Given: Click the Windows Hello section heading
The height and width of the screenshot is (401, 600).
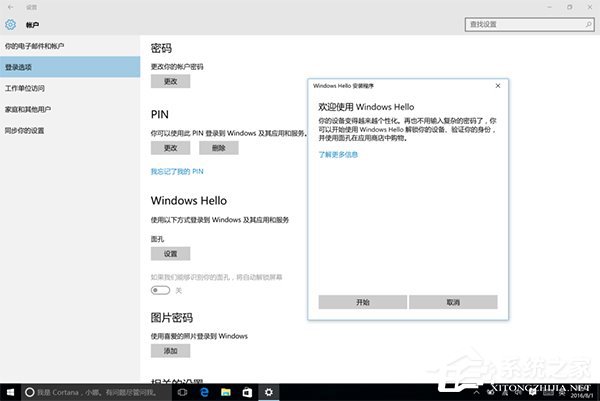Looking at the screenshot, I should pyautogui.click(x=189, y=200).
